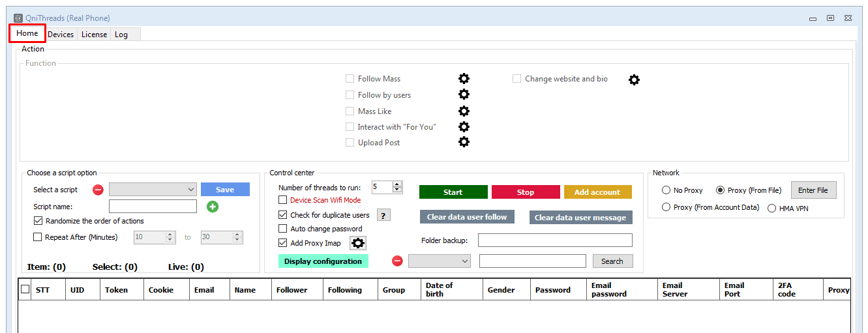Toggle Auto change password checkbox

283,229
